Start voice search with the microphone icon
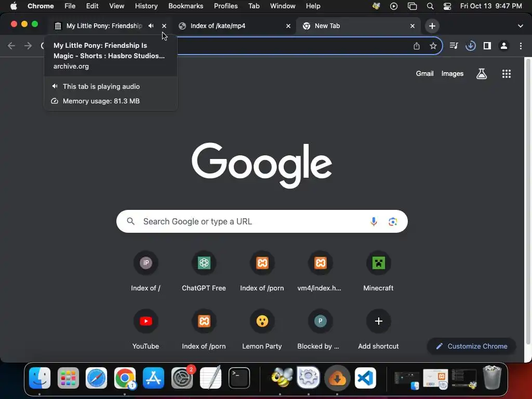The height and width of the screenshot is (399, 532). pos(374,221)
